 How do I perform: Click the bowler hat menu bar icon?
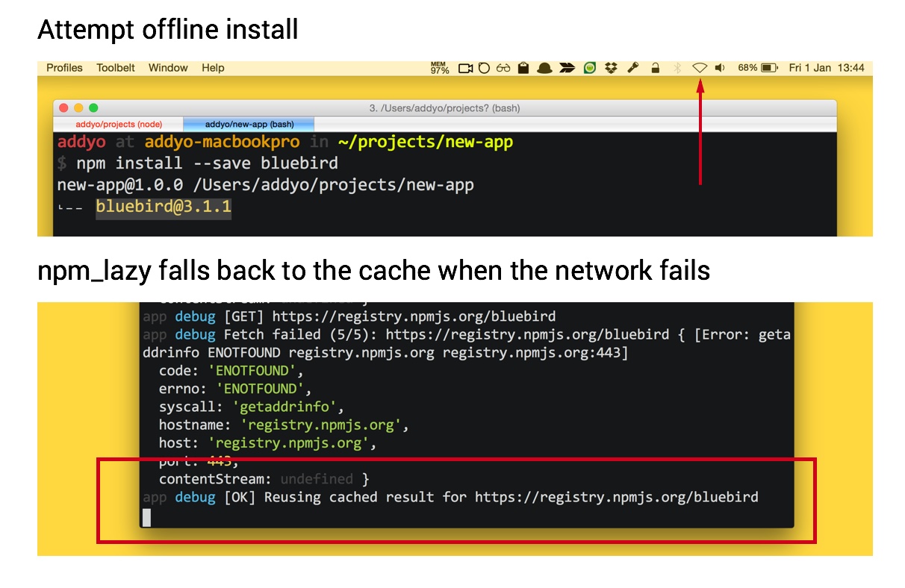coord(545,68)
